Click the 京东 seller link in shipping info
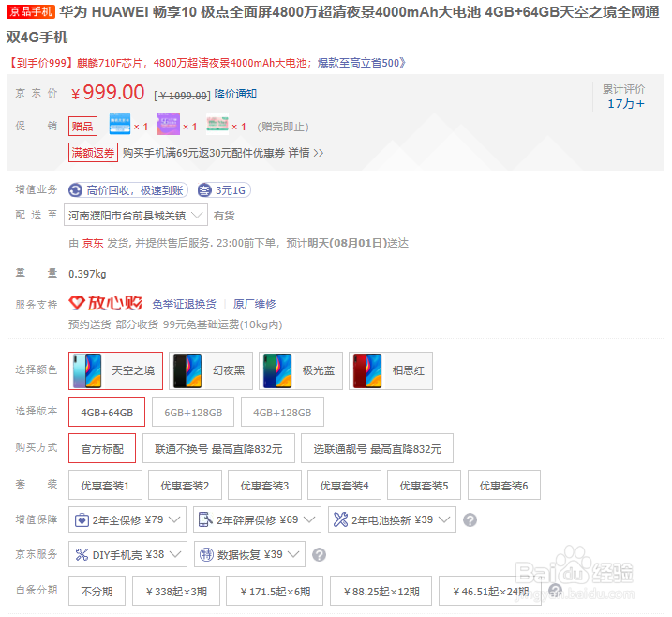Image resolution: width=672 pixels, height=617 pixels. pos(93,243)
